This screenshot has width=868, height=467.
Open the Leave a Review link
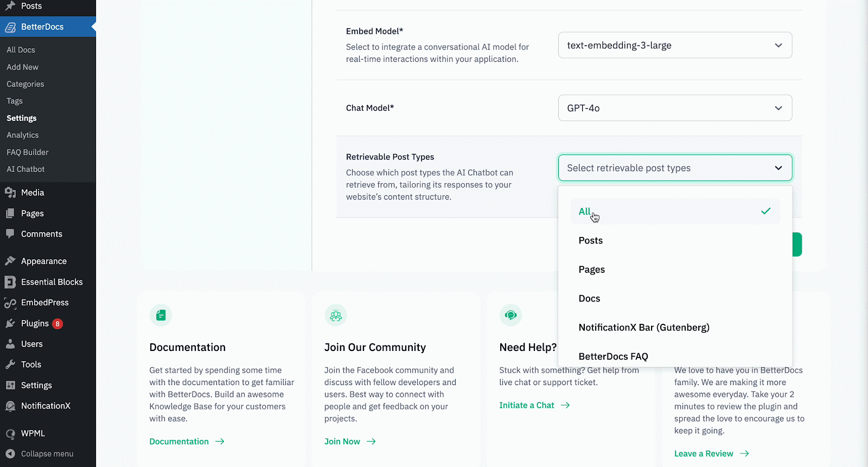[x=704, y=453]
